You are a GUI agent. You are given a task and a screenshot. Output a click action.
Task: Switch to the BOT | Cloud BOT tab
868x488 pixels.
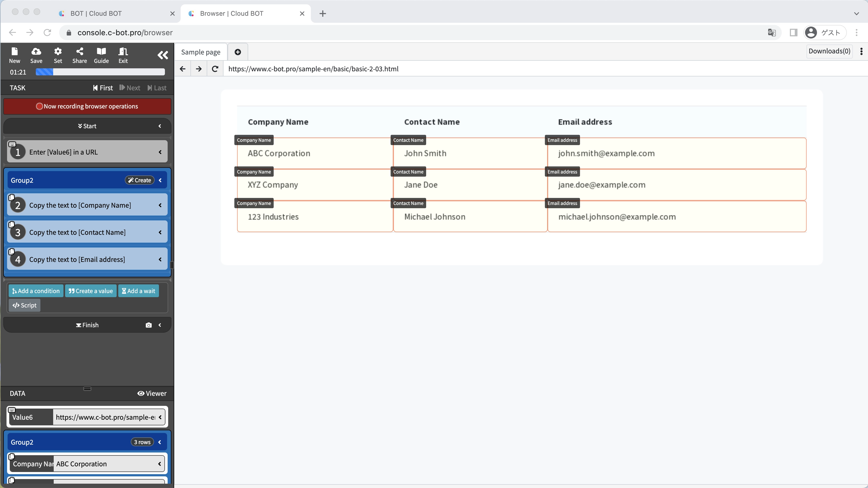(96, 14)
